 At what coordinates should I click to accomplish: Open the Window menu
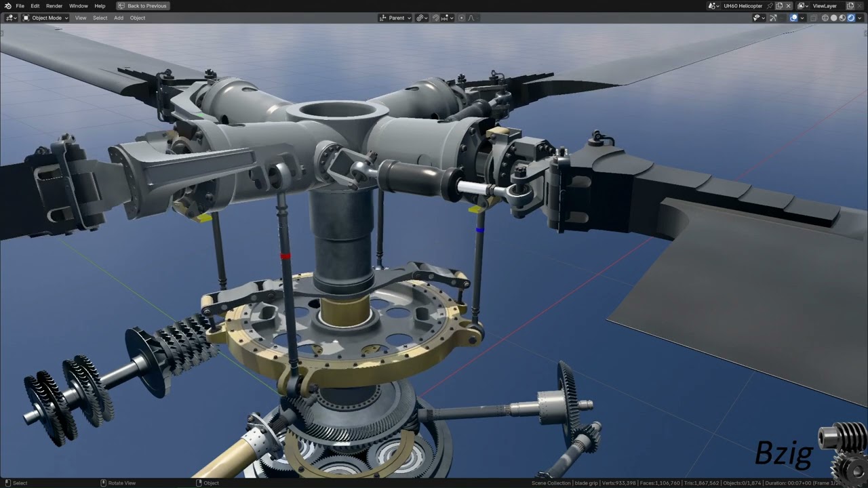(78, 5)
